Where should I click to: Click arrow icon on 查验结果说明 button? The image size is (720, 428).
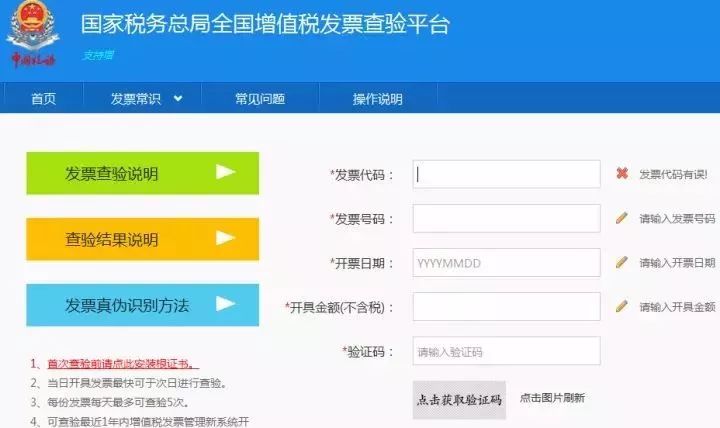click(x=225, y=238)
